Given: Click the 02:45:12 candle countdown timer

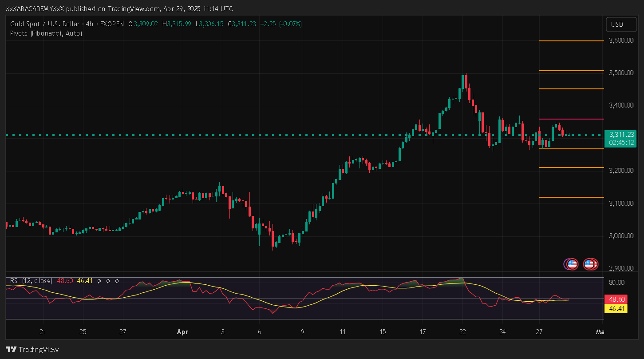Looking at the screenshot, I should pyautogui.click(x=621, y=143).
